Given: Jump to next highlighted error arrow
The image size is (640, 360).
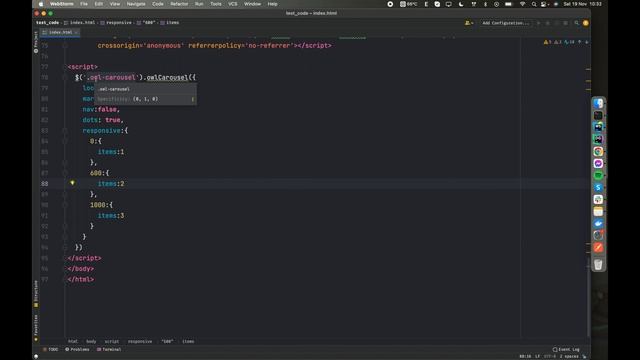Looking at the screenshot, I should tap(587, 42).
